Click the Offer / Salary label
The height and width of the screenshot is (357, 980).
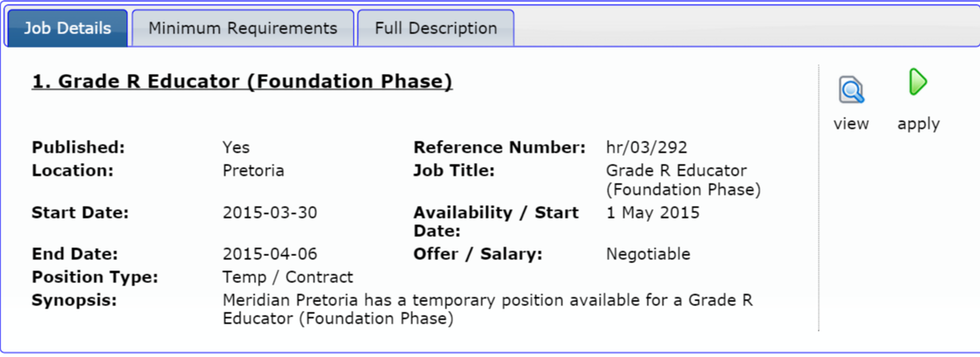click(x=478, y=254)
